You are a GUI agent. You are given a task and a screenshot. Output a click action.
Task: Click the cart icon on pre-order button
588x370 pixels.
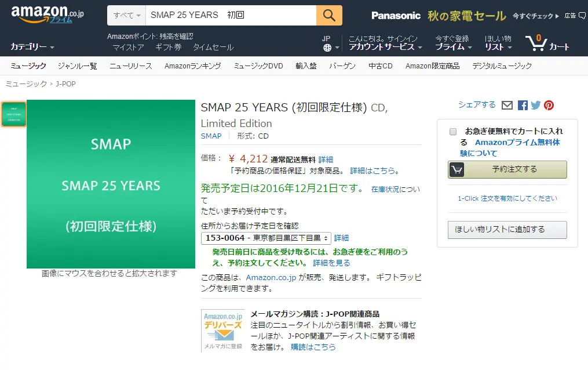click(x=456, y=169)
